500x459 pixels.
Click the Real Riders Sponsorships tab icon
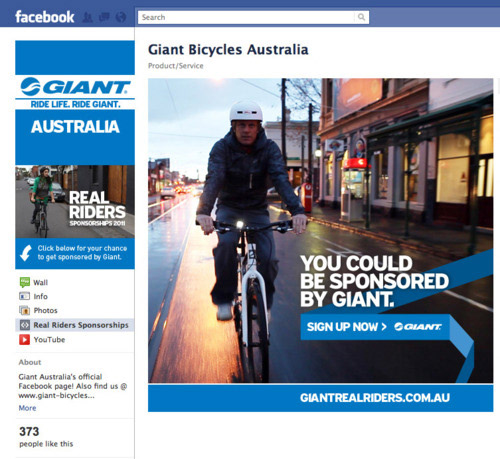(24, 325)
